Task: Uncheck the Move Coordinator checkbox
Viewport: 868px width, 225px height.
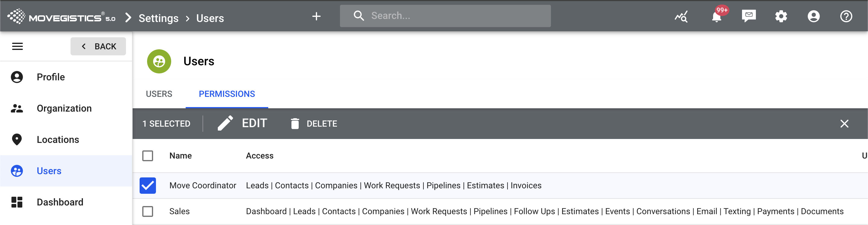Action: [x=148, y=186]
